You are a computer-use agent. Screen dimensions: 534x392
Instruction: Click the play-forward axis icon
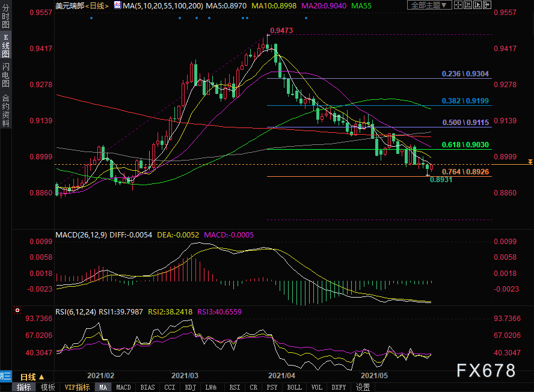click(477, 5)
